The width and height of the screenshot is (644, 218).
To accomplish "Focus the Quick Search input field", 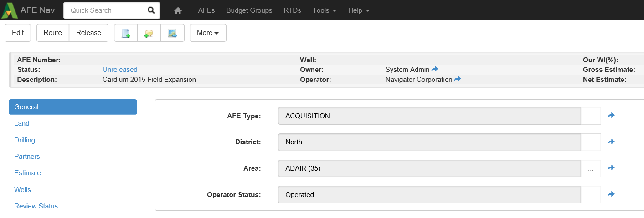I will point(105,10).
